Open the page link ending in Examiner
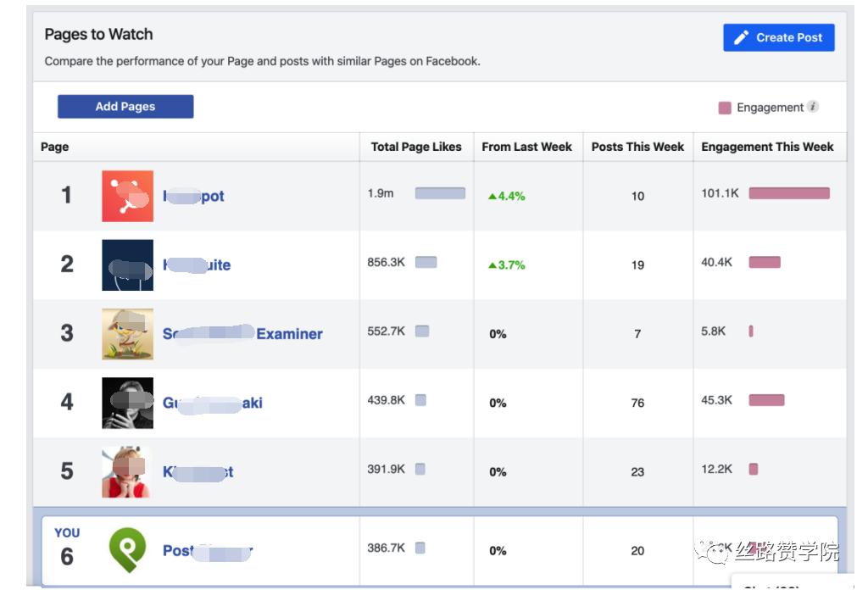 242,334
